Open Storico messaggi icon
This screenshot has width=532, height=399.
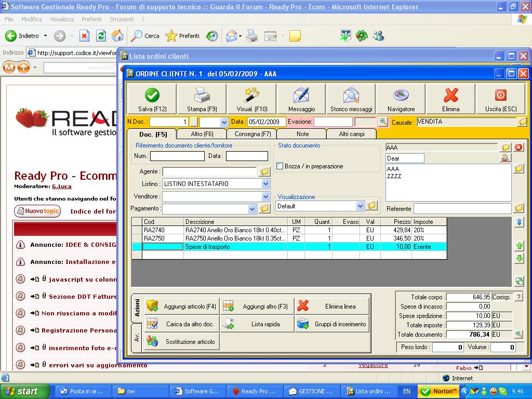[x=351, y=96]
